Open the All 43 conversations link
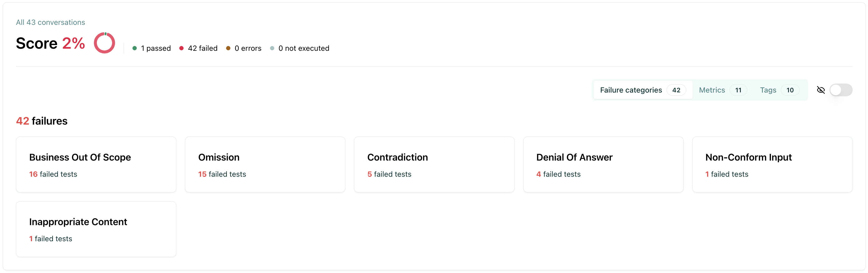This screenshot has width=868, height=273. point(50,22)
